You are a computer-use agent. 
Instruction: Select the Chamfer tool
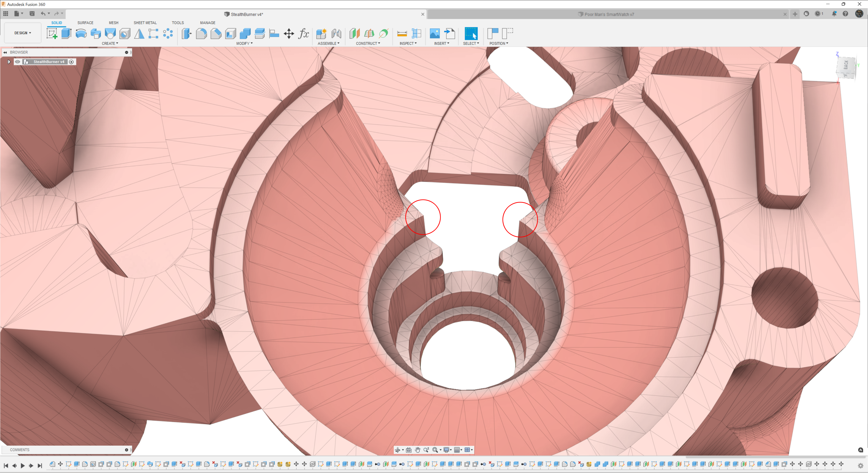pos(216,34)
